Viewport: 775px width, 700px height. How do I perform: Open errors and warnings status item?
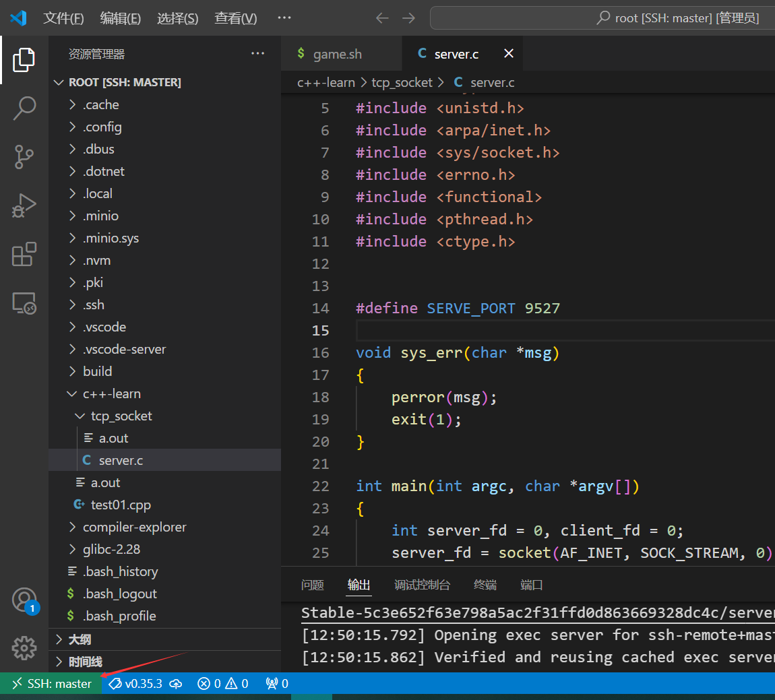pyautogui.click(x=223, y=684)
